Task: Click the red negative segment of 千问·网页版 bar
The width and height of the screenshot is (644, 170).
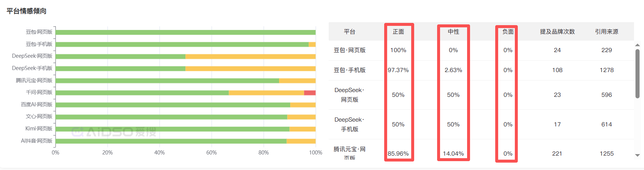Action: point(310,93)
